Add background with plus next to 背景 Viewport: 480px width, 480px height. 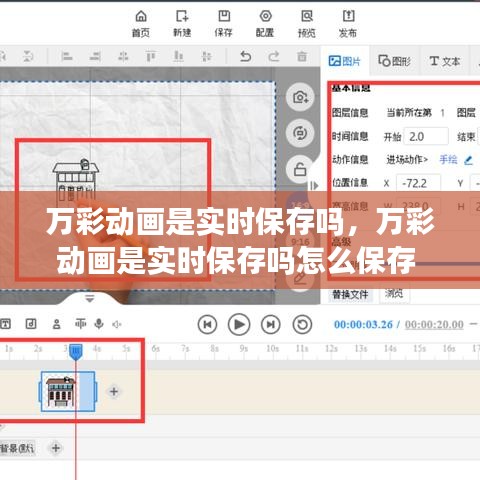click(56, 448)
